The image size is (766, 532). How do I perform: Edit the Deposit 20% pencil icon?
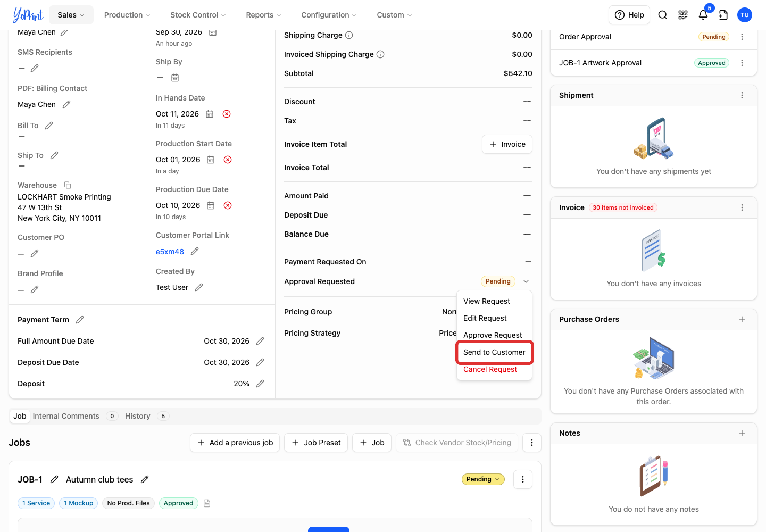pyautogui.click(x=260, y=384)
